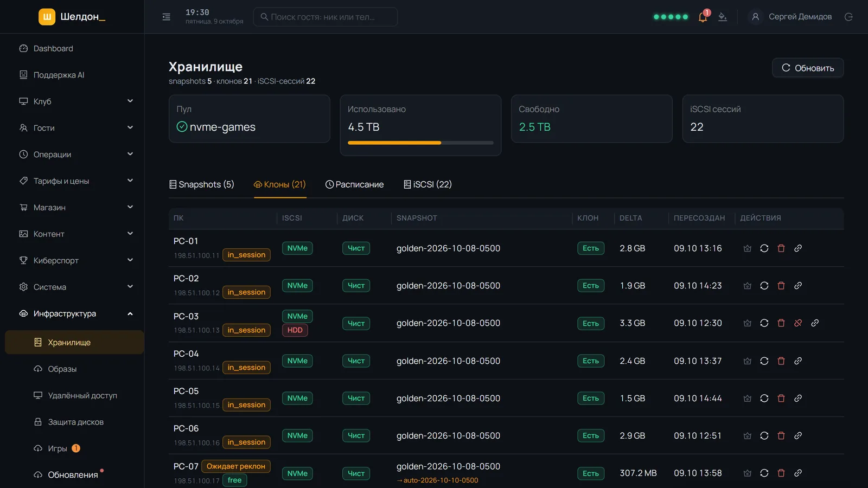Go to the Образы sidebar page
This screenshot has height=488, width=868.
click(x=75, y=369)
